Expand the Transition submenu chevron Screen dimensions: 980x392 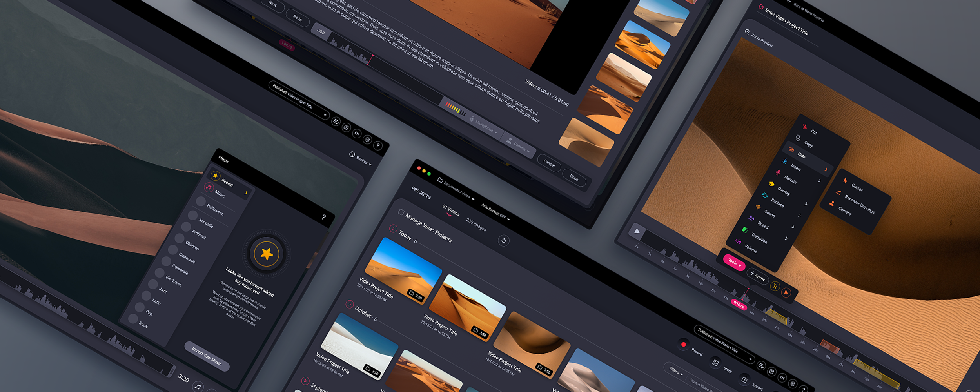(786, 238)
